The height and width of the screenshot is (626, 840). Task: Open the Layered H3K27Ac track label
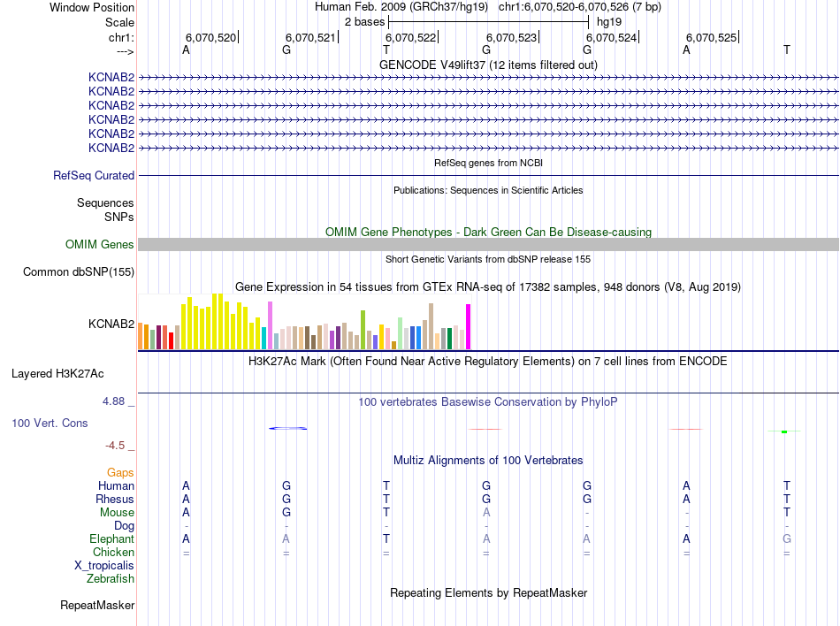[57, 374]
